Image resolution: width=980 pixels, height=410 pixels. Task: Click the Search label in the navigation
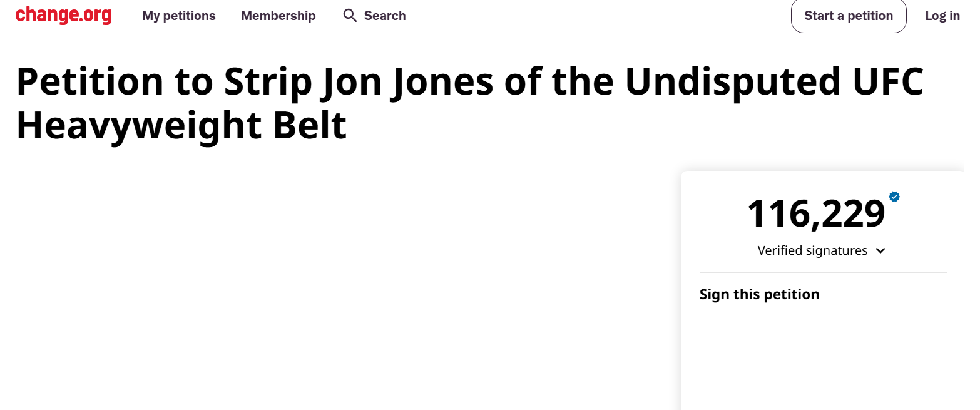385,16
